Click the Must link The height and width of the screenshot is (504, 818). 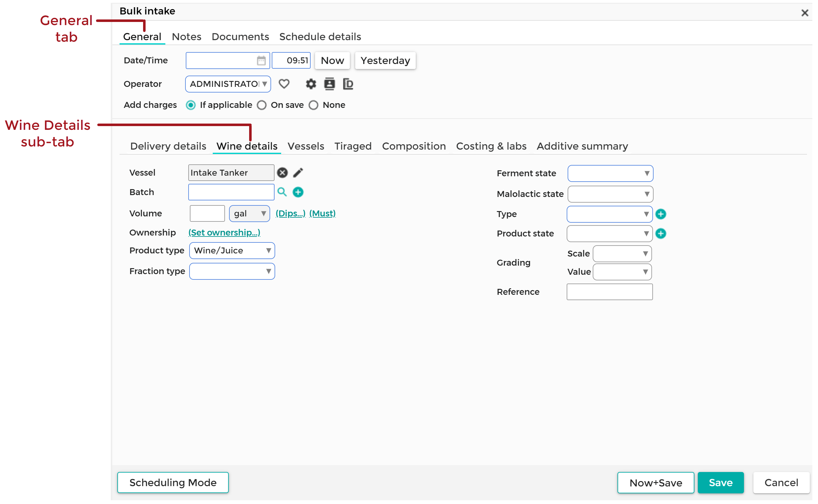(x=323, y=213)
